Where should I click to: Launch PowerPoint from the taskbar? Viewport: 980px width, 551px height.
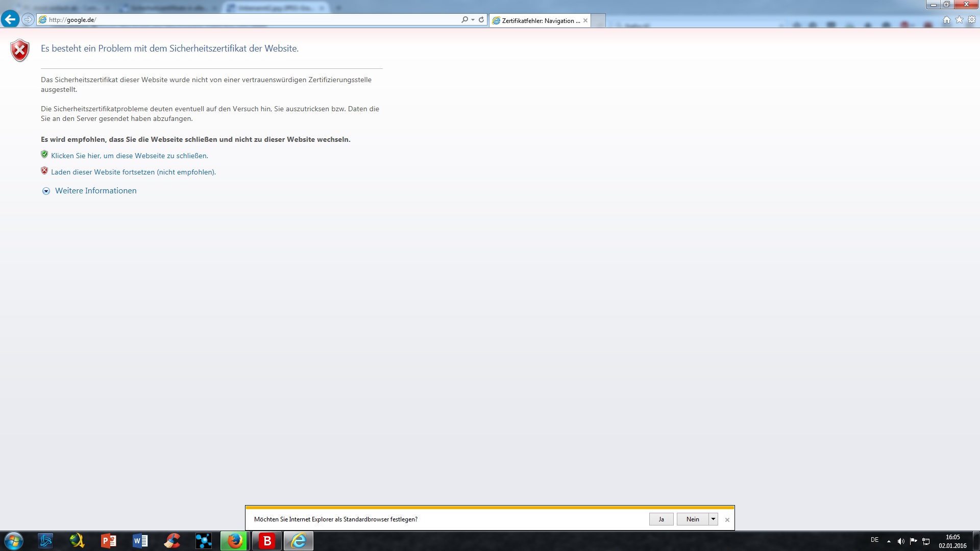point(109,541)
